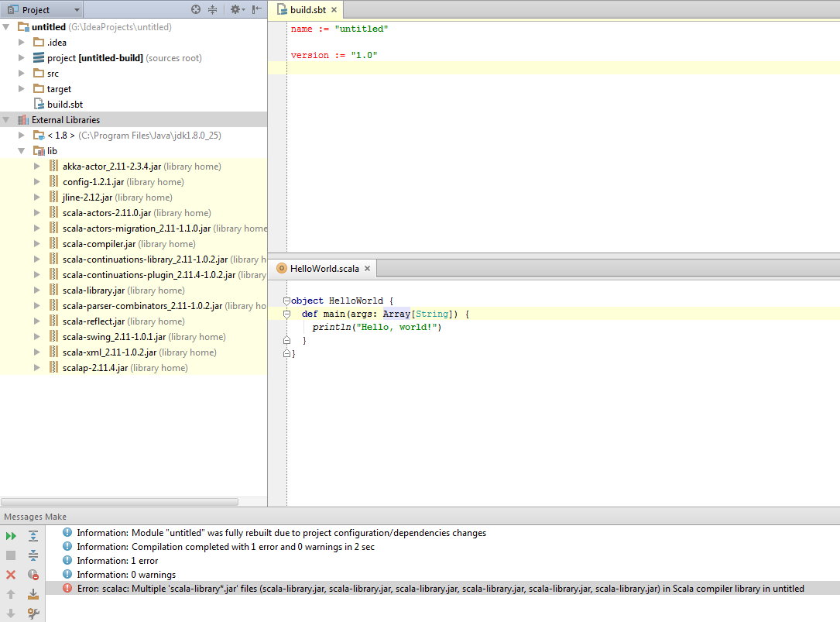
Task: Close the HelloWorld.scala tab
Action: click(x=368, y=268)
